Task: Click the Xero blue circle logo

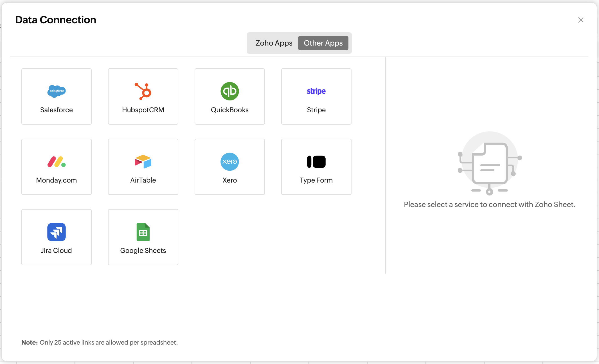Action: coord(230,162)
